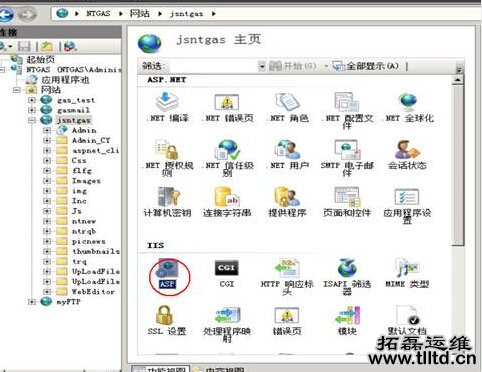Viewport: 482px width, 372px height.
Task: Collapse the jsntgas site node
Action: pos(32,120)
